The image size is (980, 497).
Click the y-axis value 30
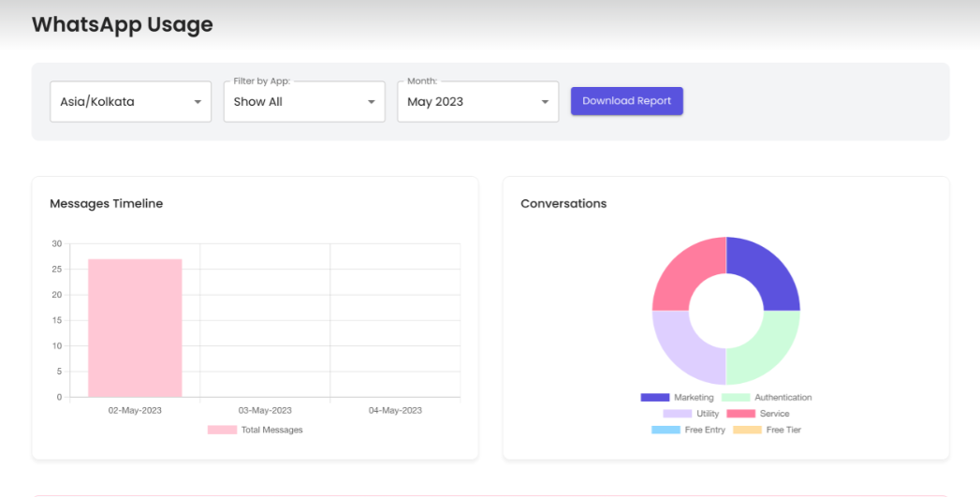57,243
